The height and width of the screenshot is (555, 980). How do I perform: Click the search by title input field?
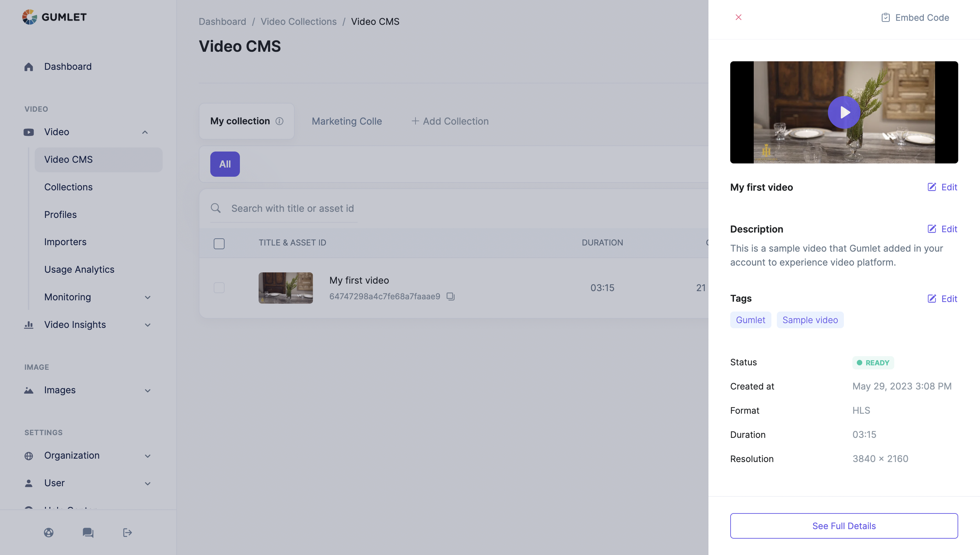click(x=293, y=208)
